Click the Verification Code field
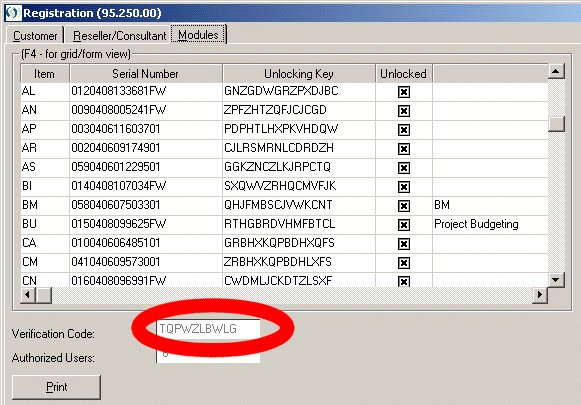Image resolution: width=581 pixels, height=405 pixels. coord(208,329)
